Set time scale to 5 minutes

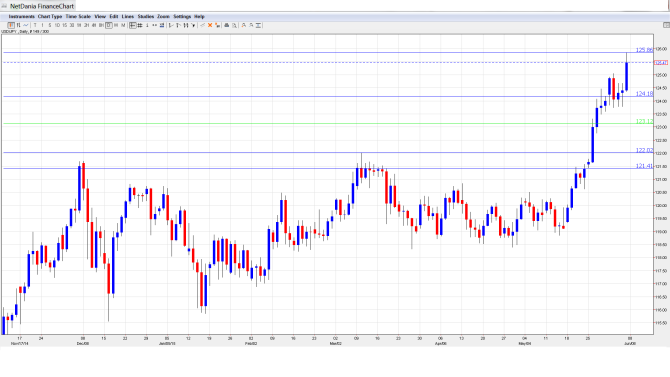(x=50, y=26)
